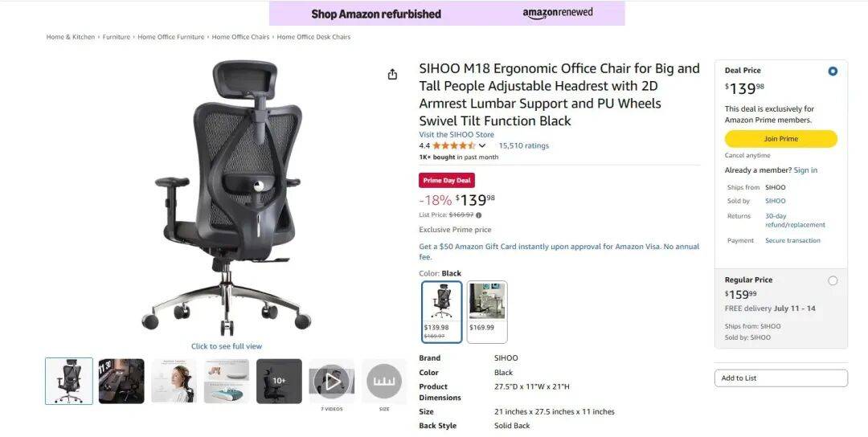Choose the $169.99 color variant swatch

tap(487, 312)
